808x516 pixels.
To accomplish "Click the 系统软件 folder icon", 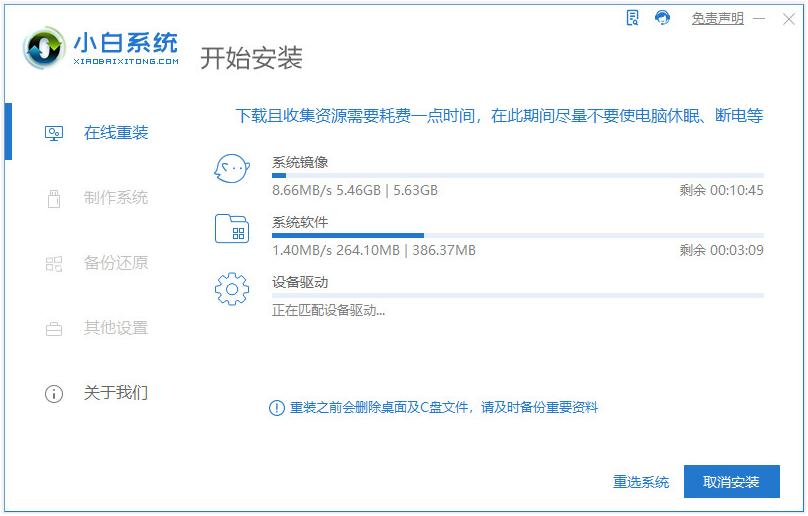I will pyautogui.click(x=232, y=228).
